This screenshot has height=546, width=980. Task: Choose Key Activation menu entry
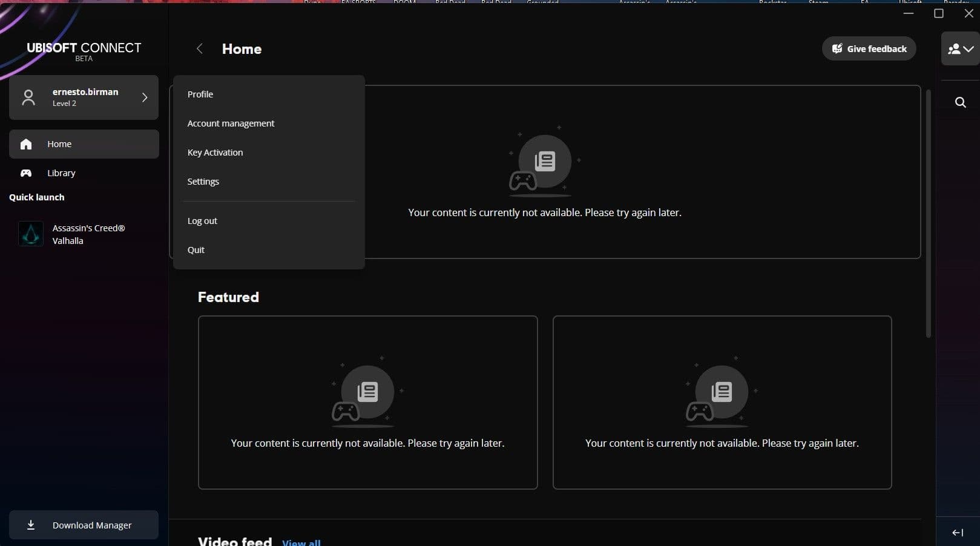tap(215, 153)
